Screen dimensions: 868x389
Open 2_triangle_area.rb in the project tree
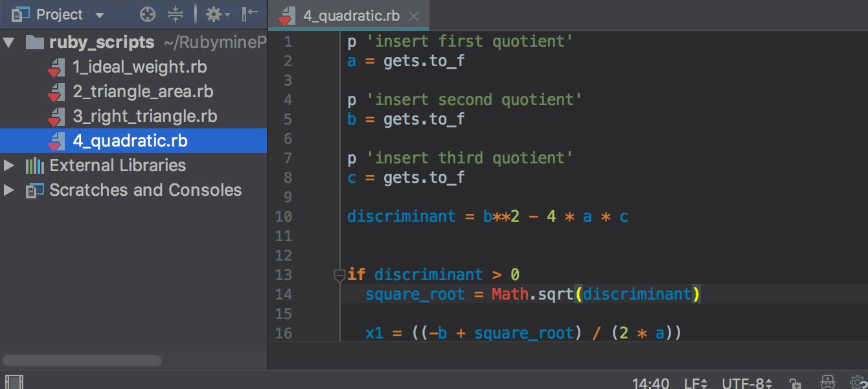tap(143, 92)
